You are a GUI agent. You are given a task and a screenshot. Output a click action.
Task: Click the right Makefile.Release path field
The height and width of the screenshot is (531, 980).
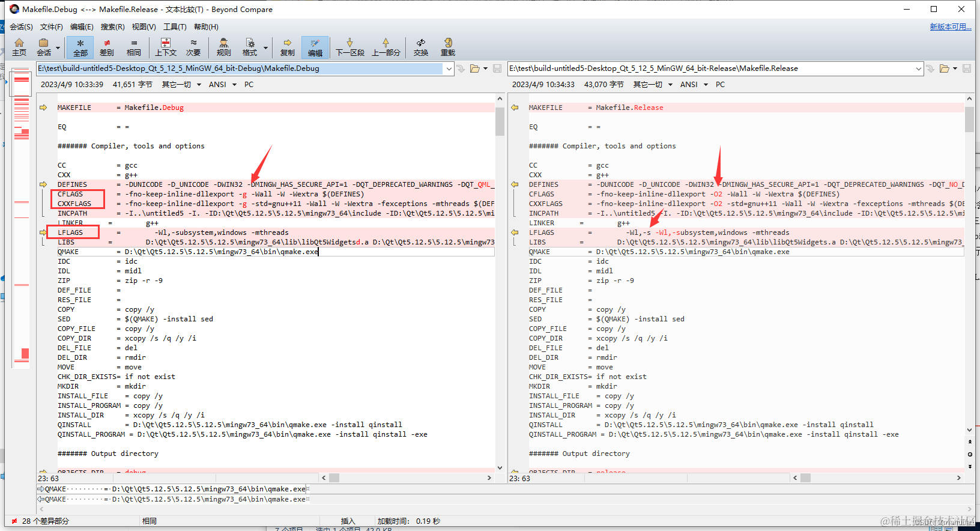click(711, 68)
